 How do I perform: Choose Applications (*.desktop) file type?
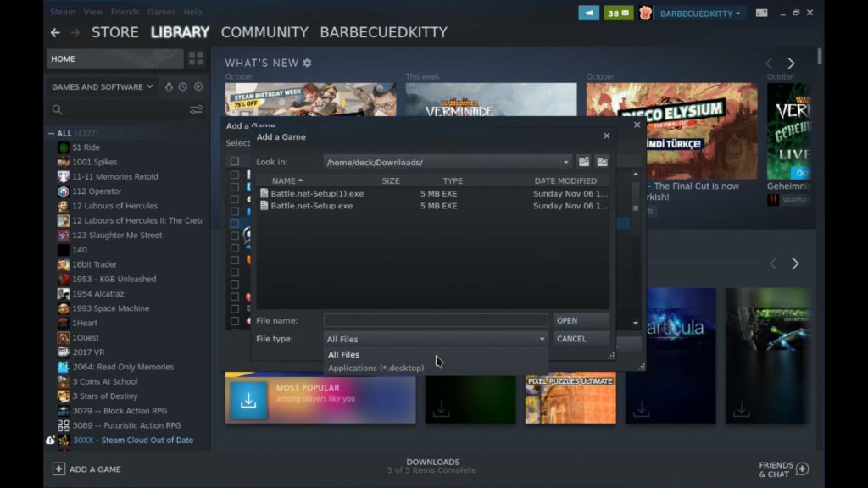click(376, 368)
